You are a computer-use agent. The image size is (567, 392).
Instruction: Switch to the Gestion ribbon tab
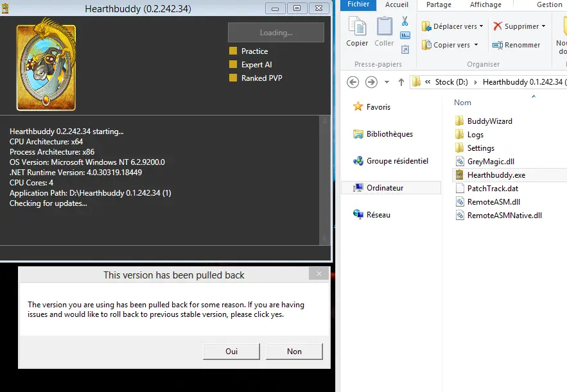tap(549, 4)
